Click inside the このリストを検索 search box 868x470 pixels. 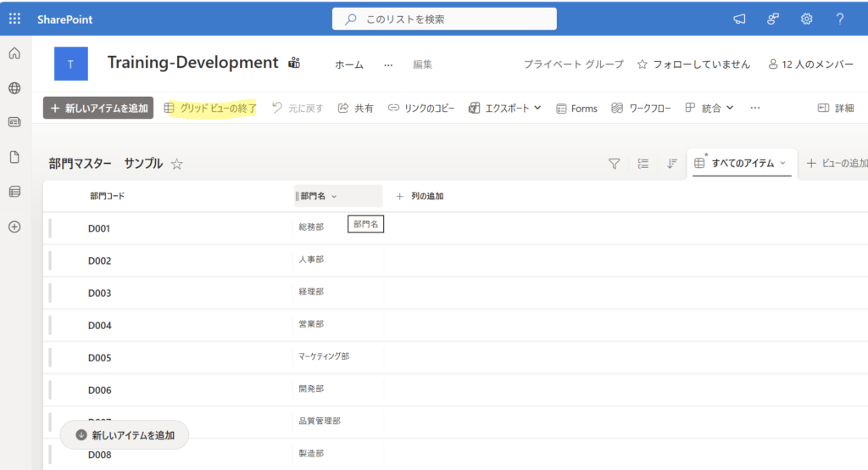tap(444, 20)
